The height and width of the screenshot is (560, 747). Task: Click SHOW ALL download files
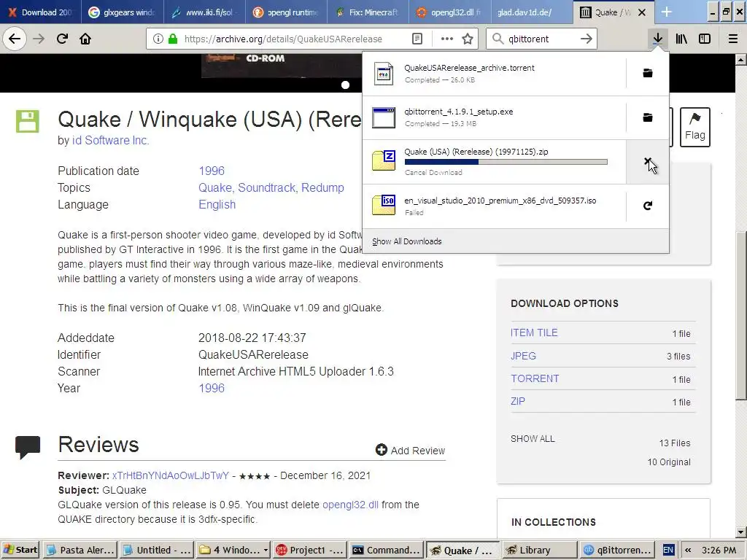[x=533, y=438]
